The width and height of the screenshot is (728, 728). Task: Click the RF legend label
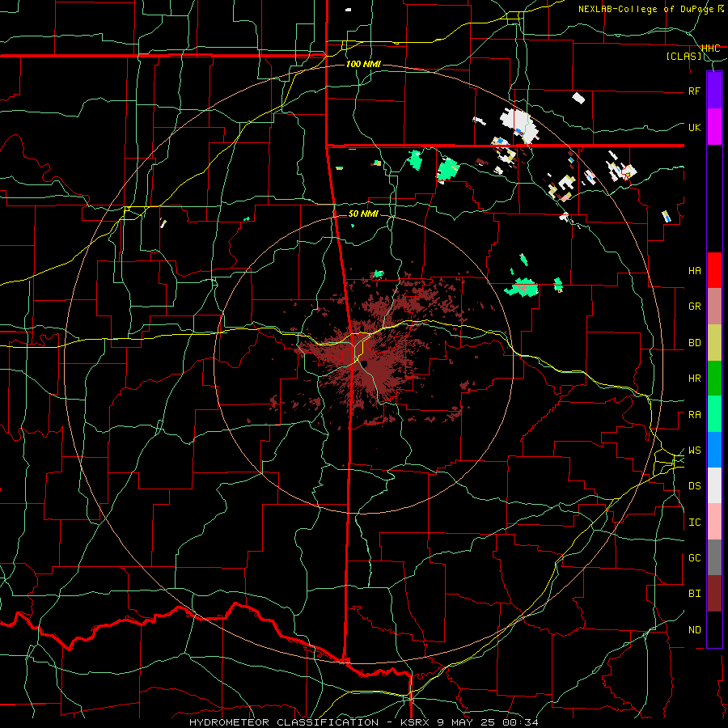click(x=695, y=91)
